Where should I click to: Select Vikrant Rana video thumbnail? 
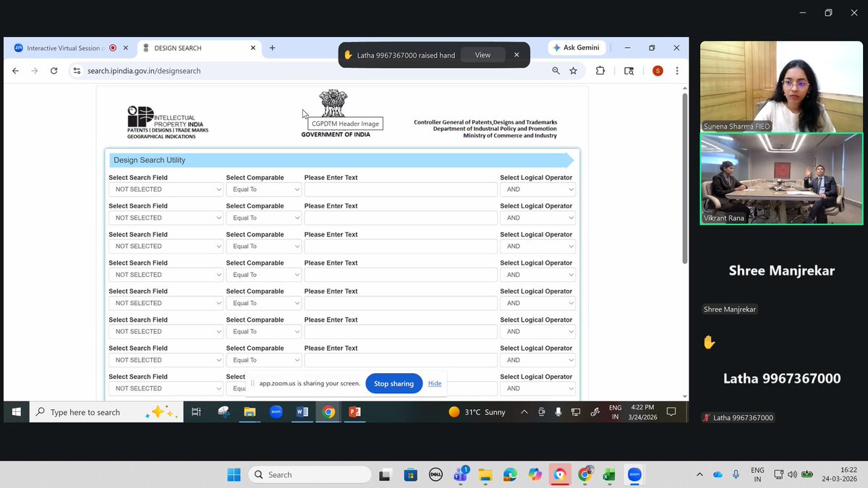[x=781, y=179]
